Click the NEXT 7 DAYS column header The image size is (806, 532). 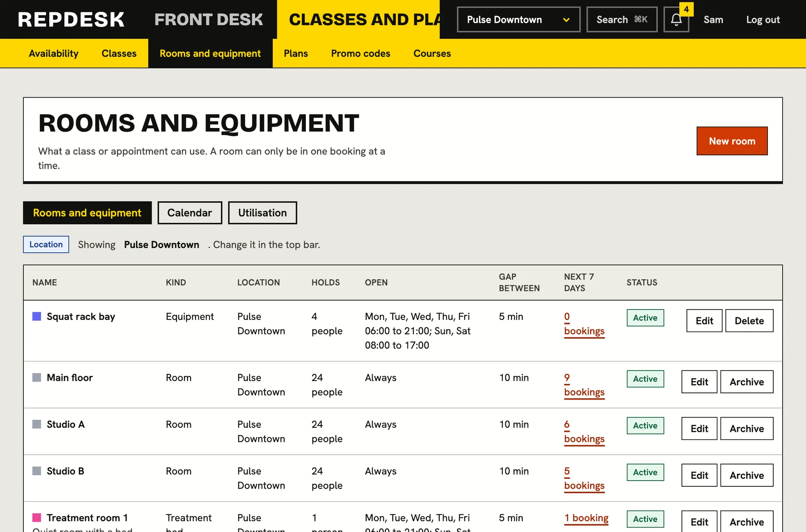tap(579, 282)
